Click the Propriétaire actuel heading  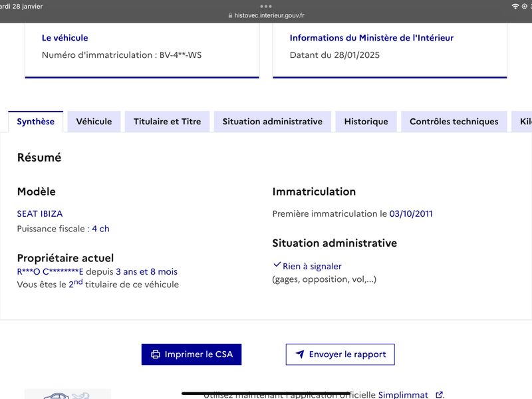click(x=65, y=258)
